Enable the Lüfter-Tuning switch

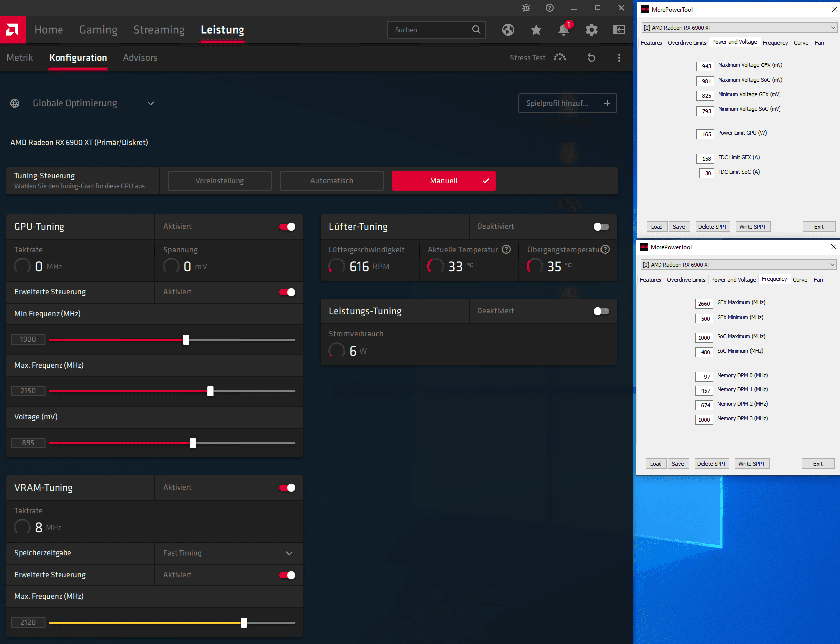tap(601, 227)
